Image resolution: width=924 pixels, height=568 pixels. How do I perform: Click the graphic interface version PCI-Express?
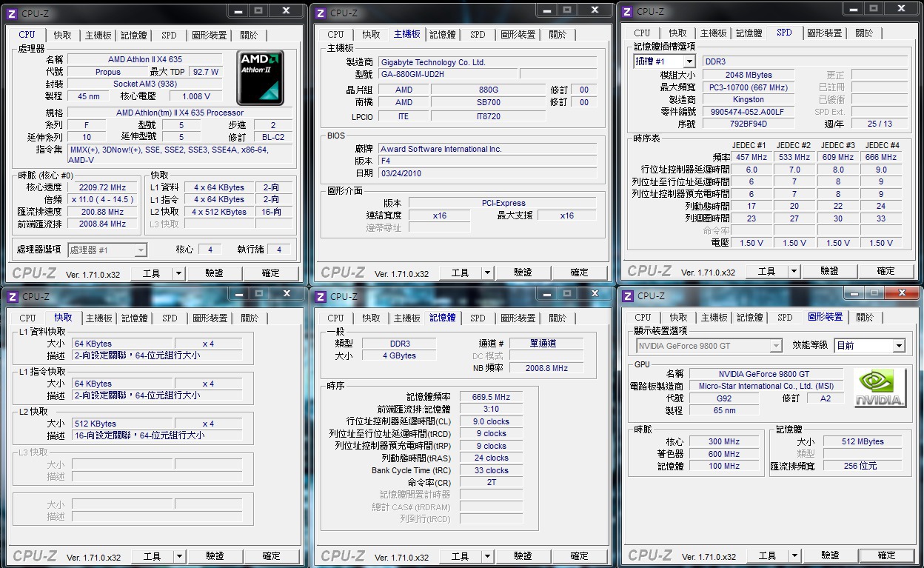pos(503,203)
